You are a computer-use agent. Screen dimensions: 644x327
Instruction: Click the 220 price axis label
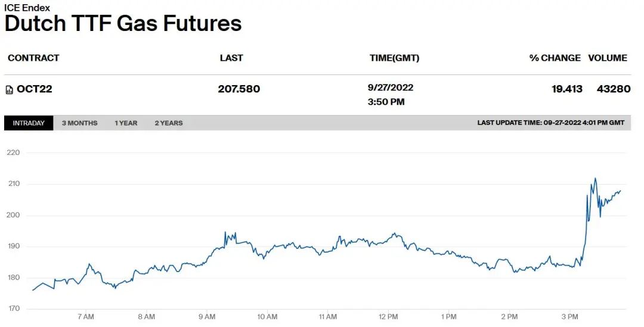13,152
